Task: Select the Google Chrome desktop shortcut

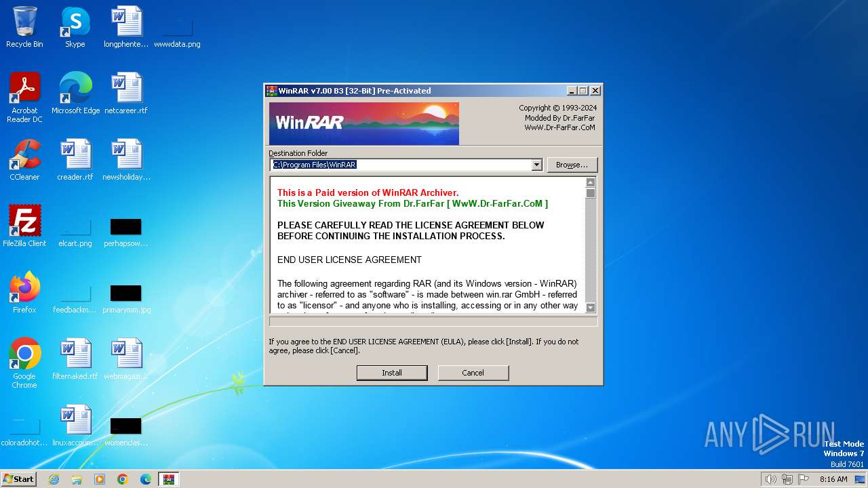Action: (x=24, y=363)
